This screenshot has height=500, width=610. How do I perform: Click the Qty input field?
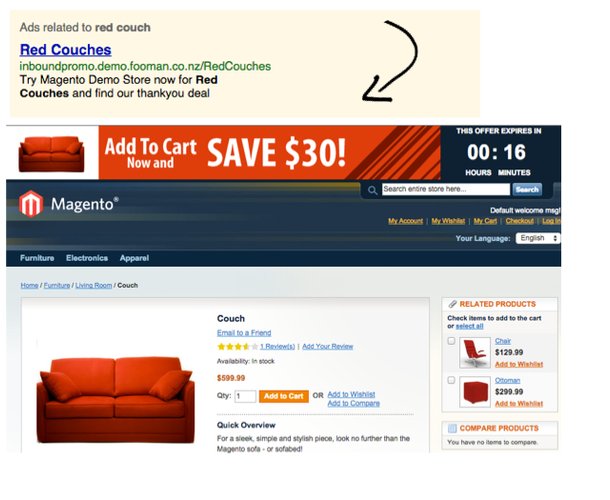click(x=245, y=396)
